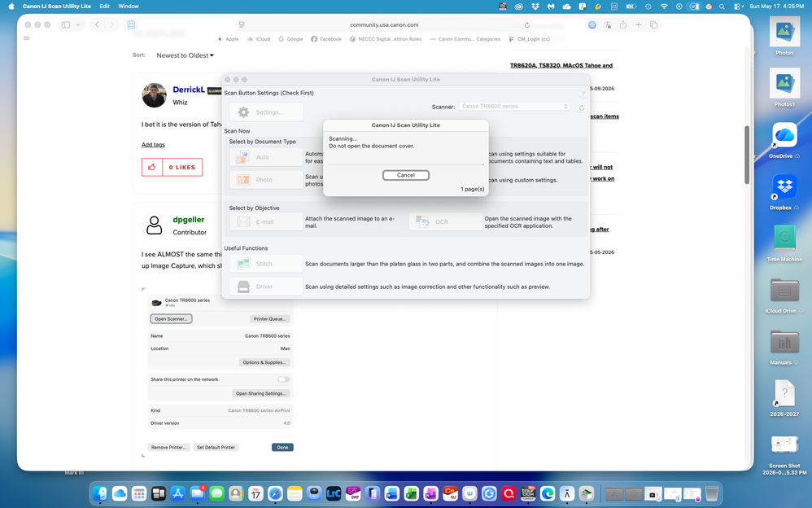
Task: Open the Edit menu
Action: pos(105,7)
